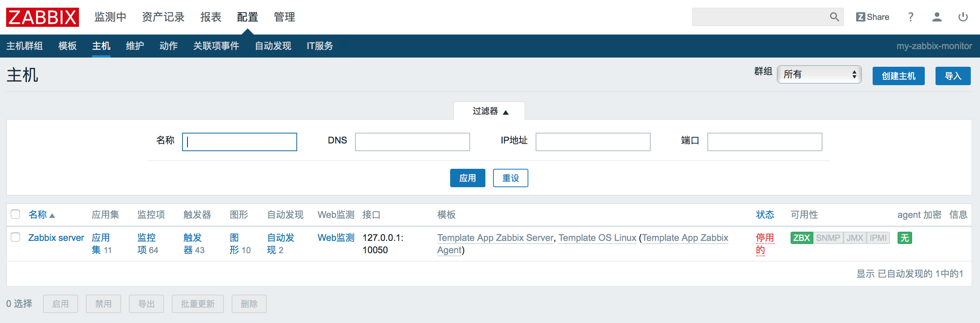Switch to 主机 submenu
The image size is (980, 323).
coord(101,46)
